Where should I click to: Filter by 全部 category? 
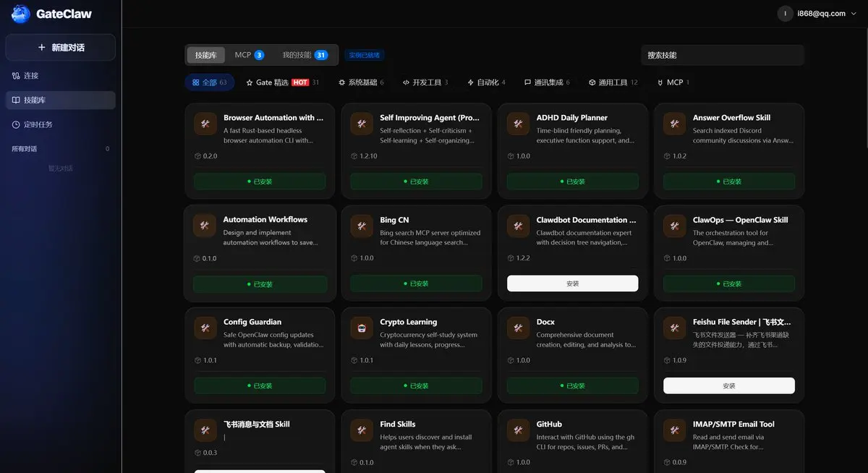point(209,82)
